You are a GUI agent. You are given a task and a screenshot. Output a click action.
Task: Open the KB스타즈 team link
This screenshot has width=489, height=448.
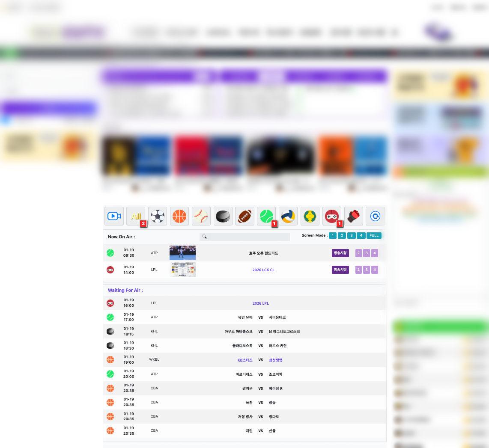tap(245, 360)
